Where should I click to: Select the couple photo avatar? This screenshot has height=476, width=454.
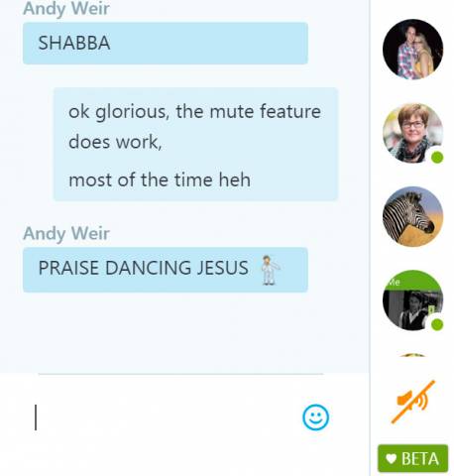[412, 50]
